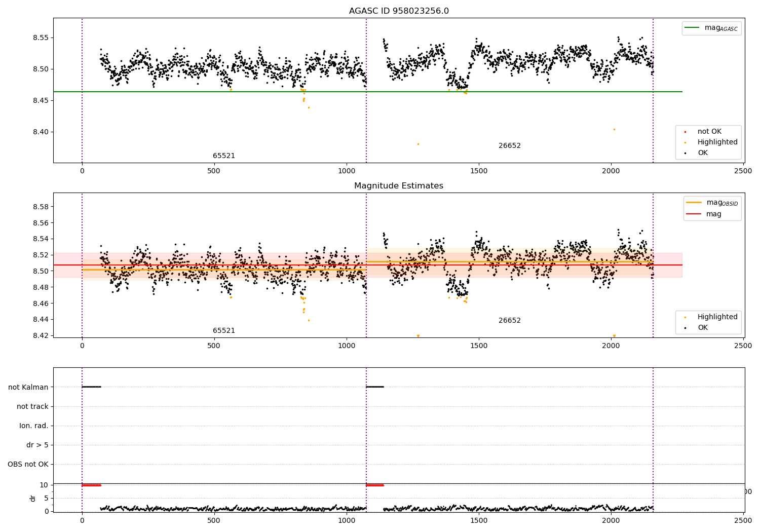
Task: Click the orange outlier point near 8.40 in top plot
Action: (614, 129)
